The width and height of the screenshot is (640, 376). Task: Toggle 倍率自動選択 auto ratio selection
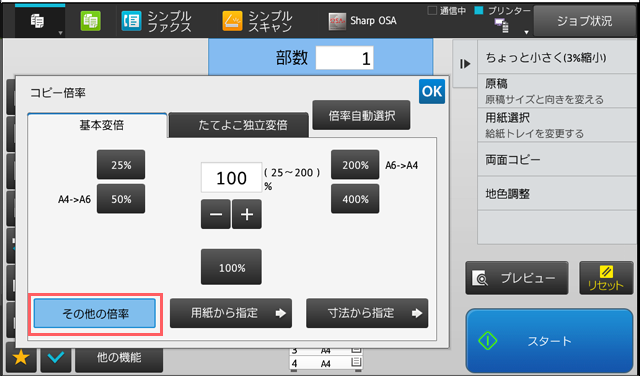[x=361, y=116]
